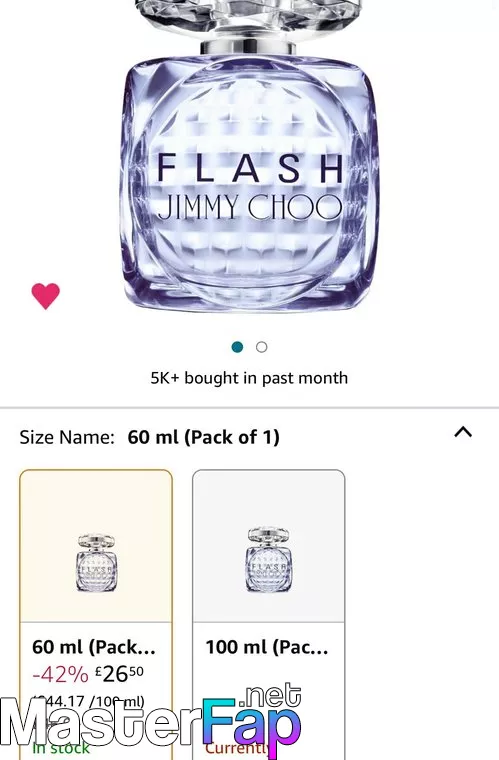Tap the 60 ml bottle thumbnail image
The height and width of the screenshot is (760, 499).
(x=96, y=563)
